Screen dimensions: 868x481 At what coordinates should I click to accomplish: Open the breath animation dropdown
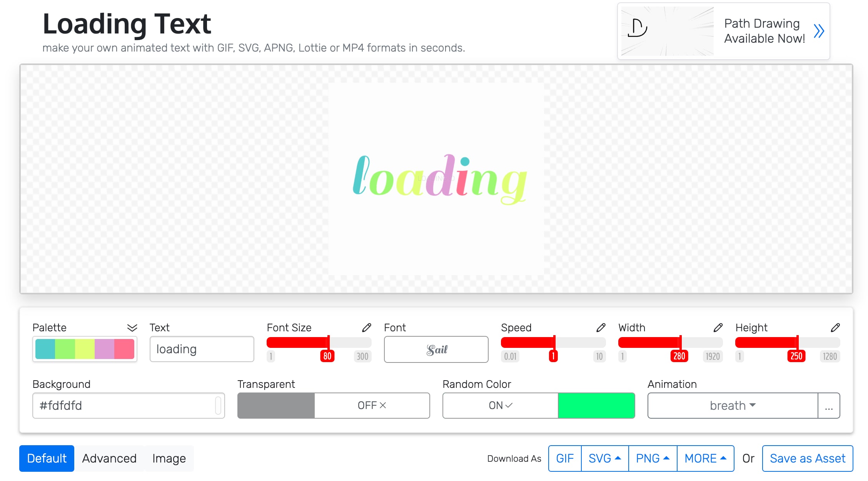click(x=732, y=405)
